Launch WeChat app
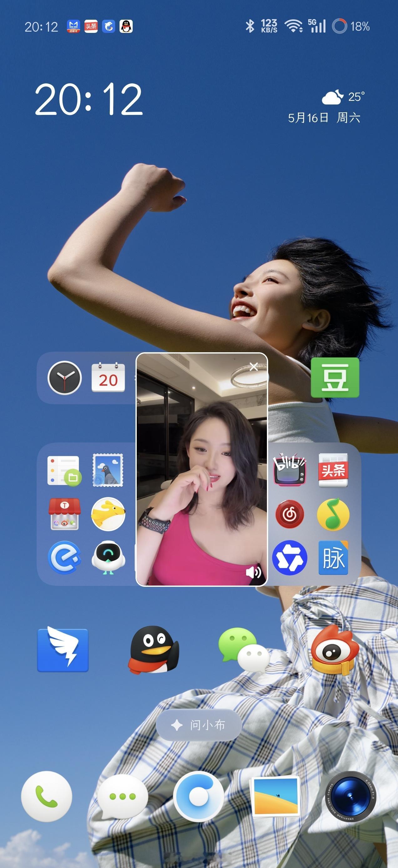This screenshot has width=398, height=868. coord(244,649)
